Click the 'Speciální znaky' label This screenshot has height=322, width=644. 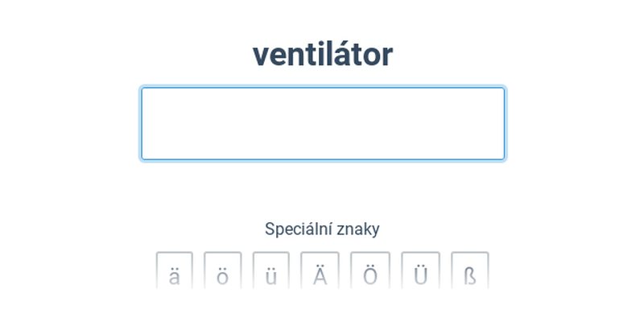pyautogui.click(x=322, y=229)
